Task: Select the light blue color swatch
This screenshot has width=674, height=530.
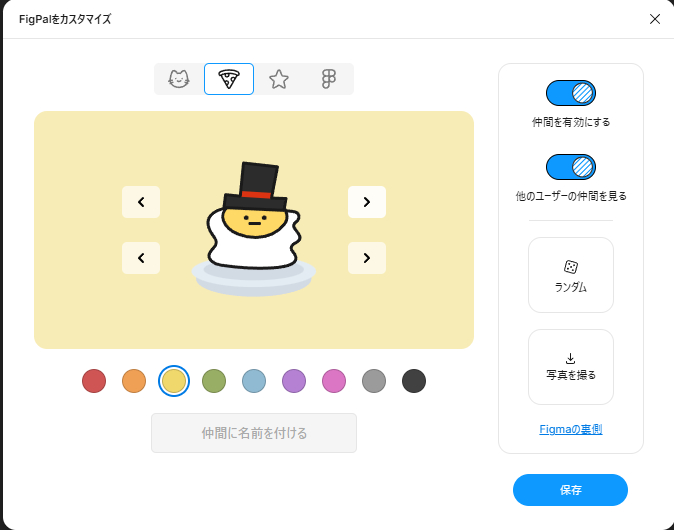Action: [x=254, y=381]
